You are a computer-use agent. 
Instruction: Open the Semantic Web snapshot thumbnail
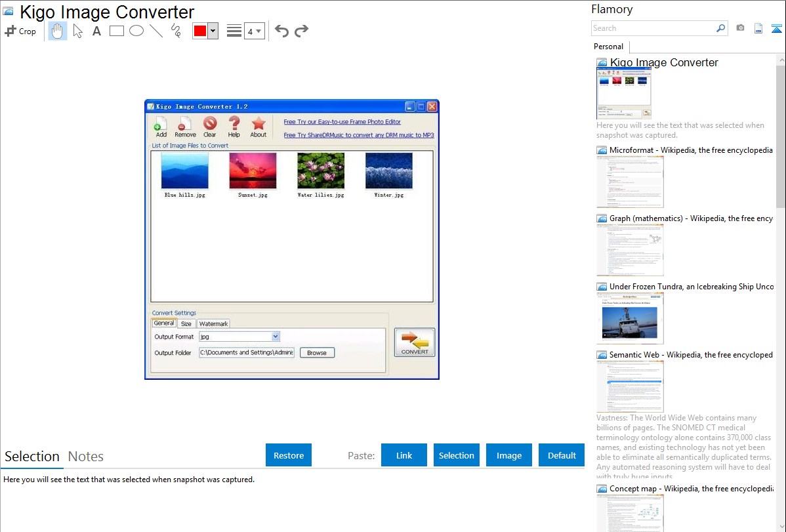[x=630, y=386]
